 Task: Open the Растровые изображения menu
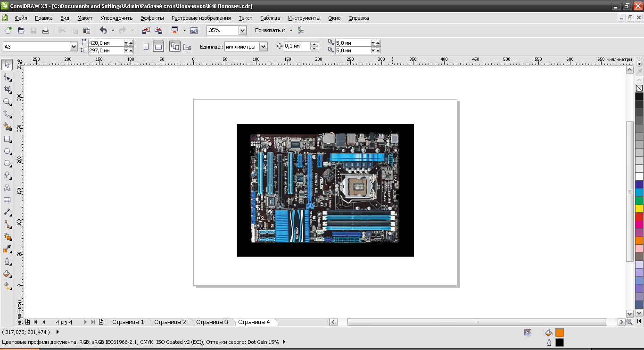tap(201, 18)
